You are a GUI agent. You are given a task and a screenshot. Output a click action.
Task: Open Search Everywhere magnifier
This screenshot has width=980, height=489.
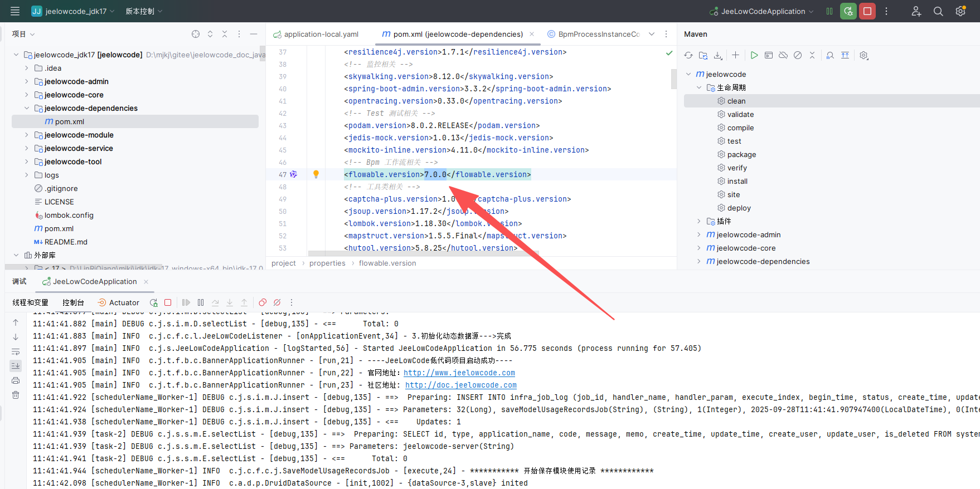(938, 11)
